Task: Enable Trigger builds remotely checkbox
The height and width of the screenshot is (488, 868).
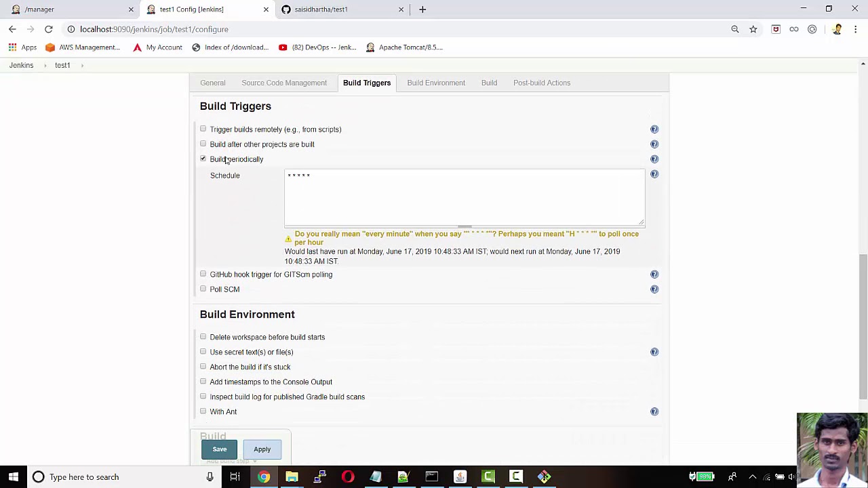Action: 203,129
